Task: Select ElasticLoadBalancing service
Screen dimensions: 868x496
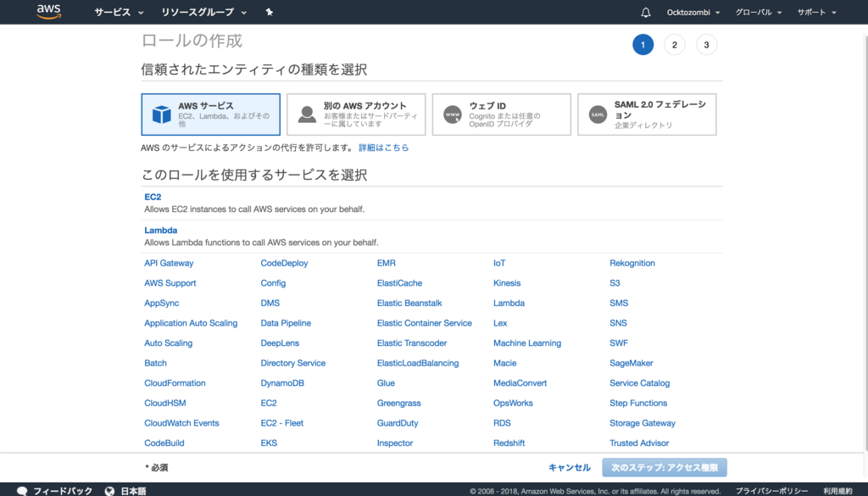Action: click(417, 363)
